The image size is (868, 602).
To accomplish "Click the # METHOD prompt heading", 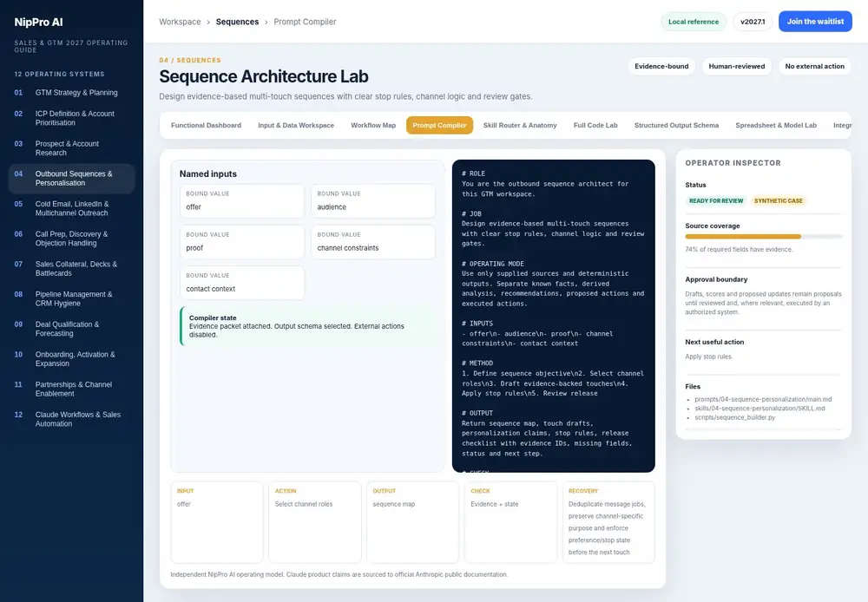I will [x=477, y=363].
